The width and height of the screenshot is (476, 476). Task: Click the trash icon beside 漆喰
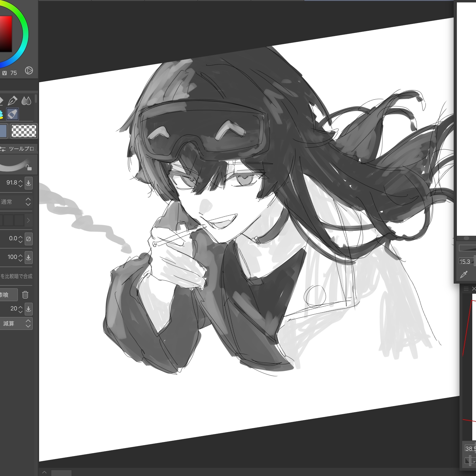tap(25, 295)
